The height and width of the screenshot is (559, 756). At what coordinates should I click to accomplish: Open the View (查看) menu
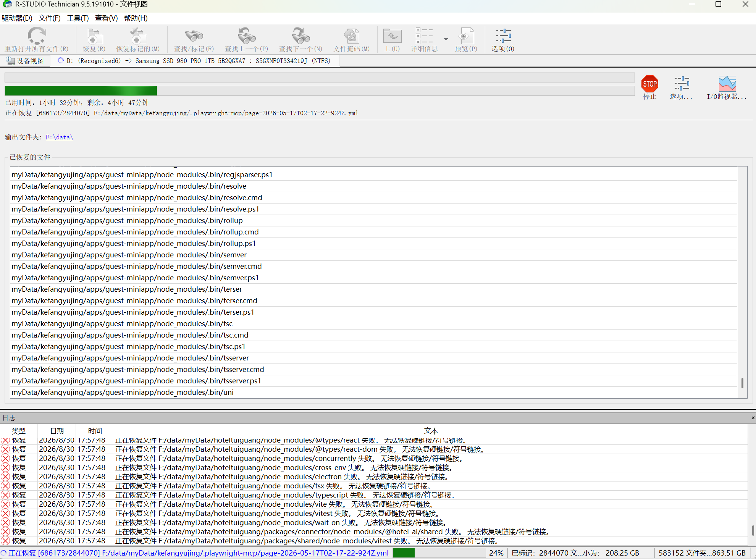point(106,18)
